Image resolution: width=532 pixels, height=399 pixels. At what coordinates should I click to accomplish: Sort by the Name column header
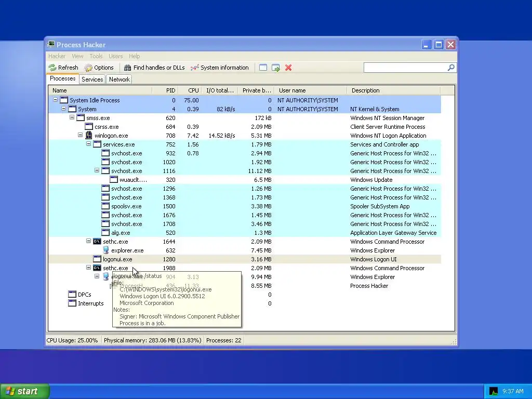click(x=100, y=90)
